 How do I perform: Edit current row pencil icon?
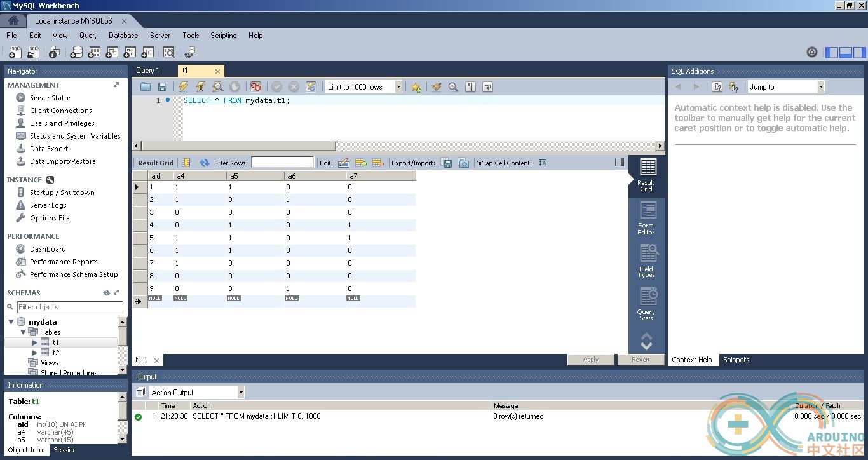[344, 163]
